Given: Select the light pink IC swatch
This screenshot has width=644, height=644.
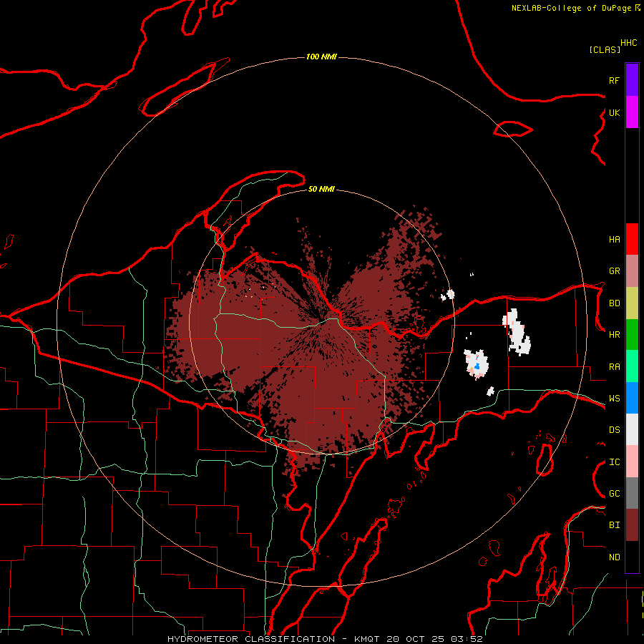Looking at the screenshot, I should click(632, 462).
